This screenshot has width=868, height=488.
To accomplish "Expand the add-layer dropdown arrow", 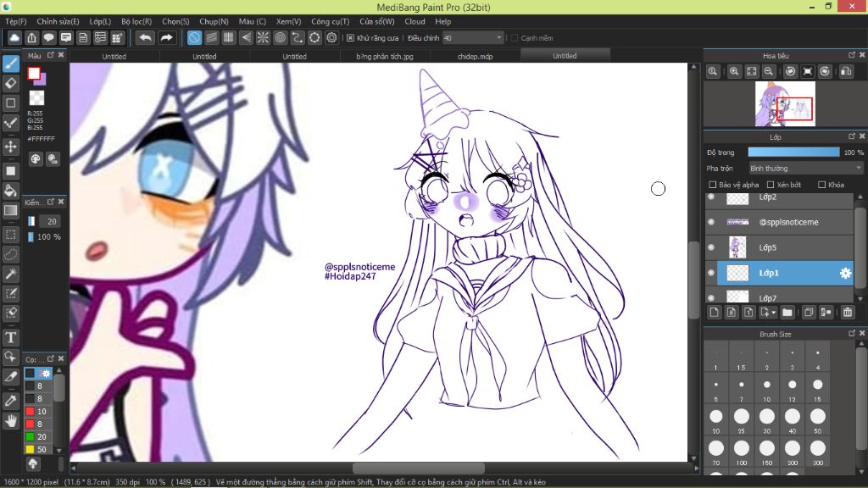I will pyautogui.click(x=773, y=313).
